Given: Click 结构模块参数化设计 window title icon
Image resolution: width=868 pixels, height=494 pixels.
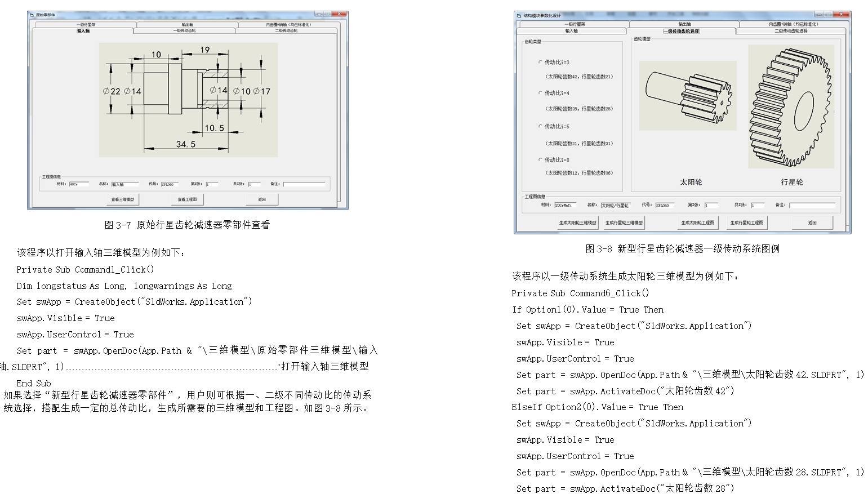Looking at the screenshot, I should tap(519, 16).
